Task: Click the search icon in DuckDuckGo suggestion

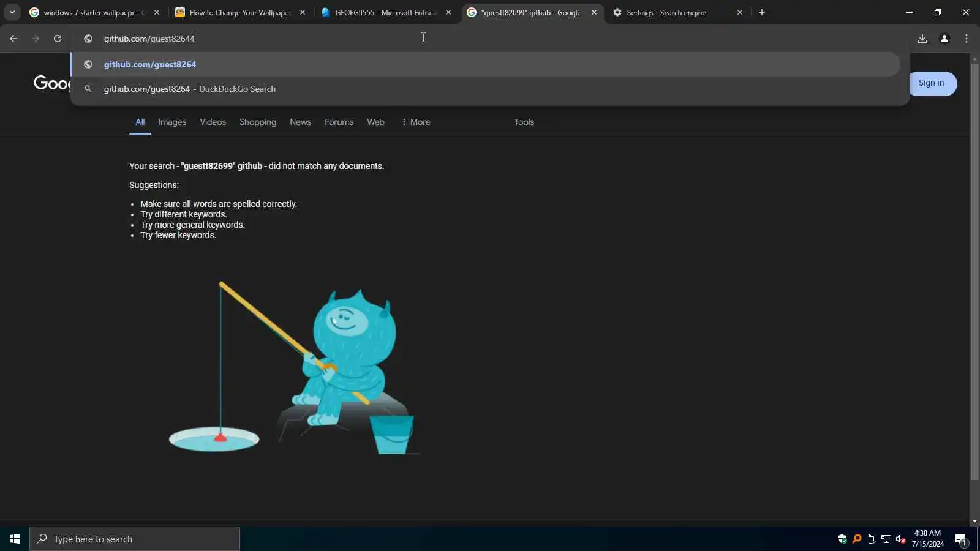Action: pos(88,89)
